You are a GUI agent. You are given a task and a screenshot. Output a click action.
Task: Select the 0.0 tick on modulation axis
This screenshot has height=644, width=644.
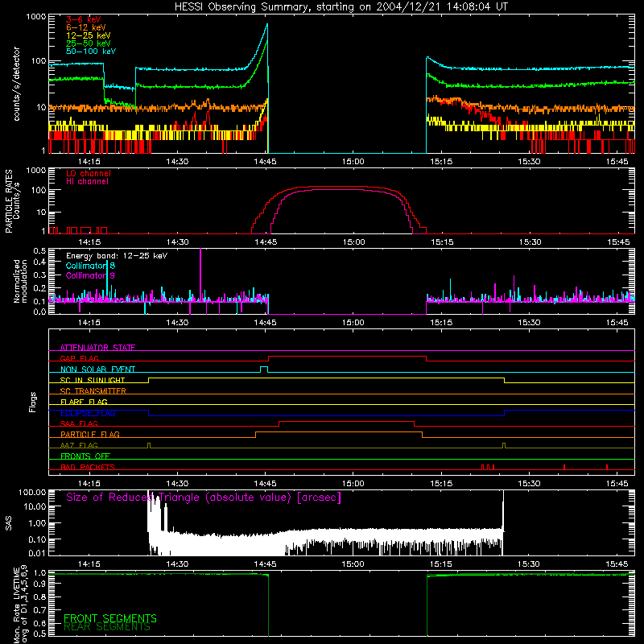click(x=39, y=312)
